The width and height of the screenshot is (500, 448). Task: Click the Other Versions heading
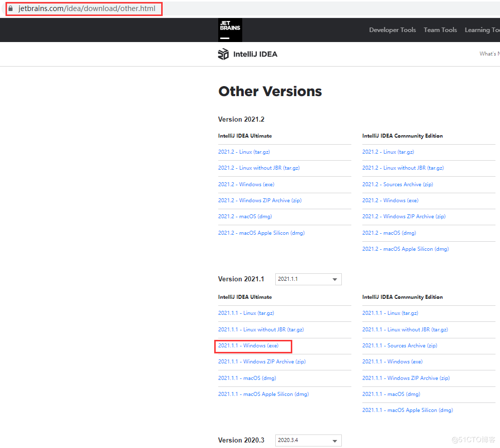(x=270, y=92)
